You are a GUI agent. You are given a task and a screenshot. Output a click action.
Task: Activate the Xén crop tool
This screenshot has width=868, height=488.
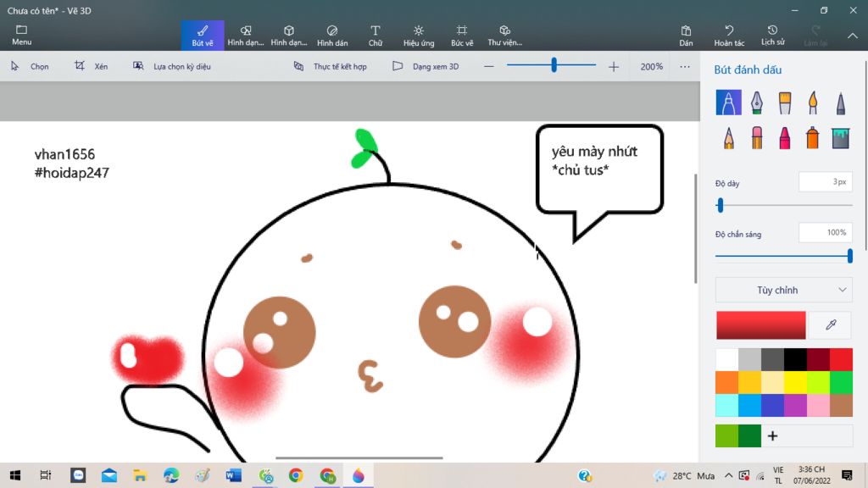92,66
